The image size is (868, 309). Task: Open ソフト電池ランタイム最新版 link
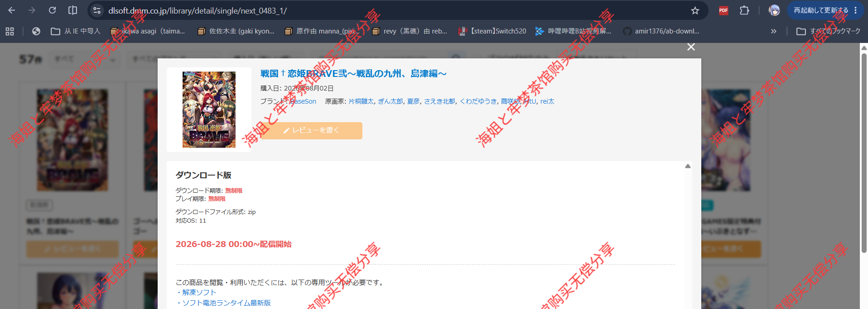coord(227,303)
